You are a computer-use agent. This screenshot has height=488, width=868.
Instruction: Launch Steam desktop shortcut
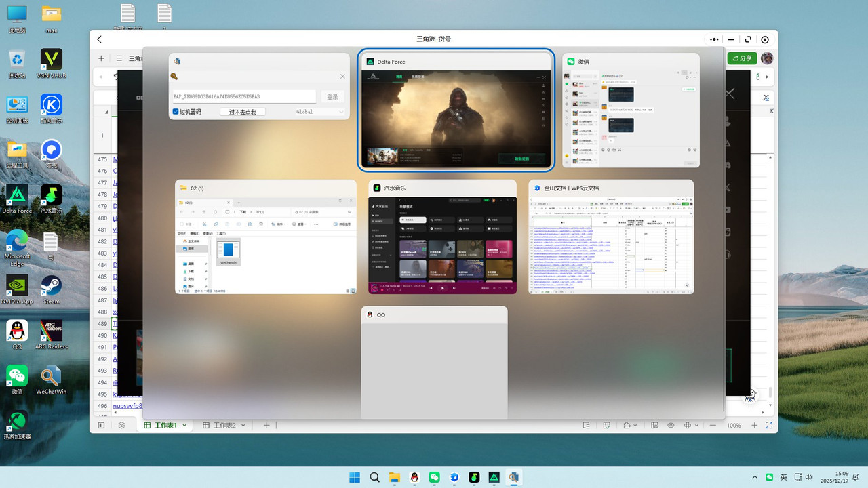point(52,290)
